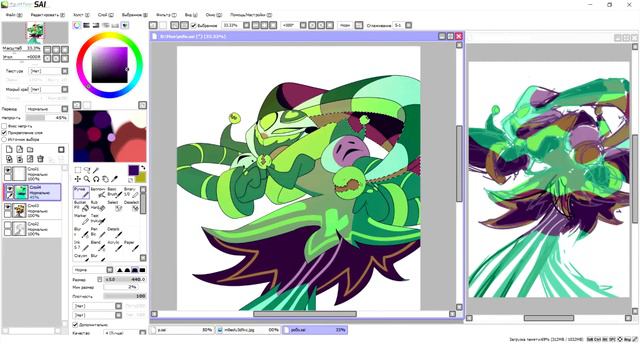This screenshot has height=360, width=640.
Task: Show the RGB sliders panel icon
Action: (86, 25)
